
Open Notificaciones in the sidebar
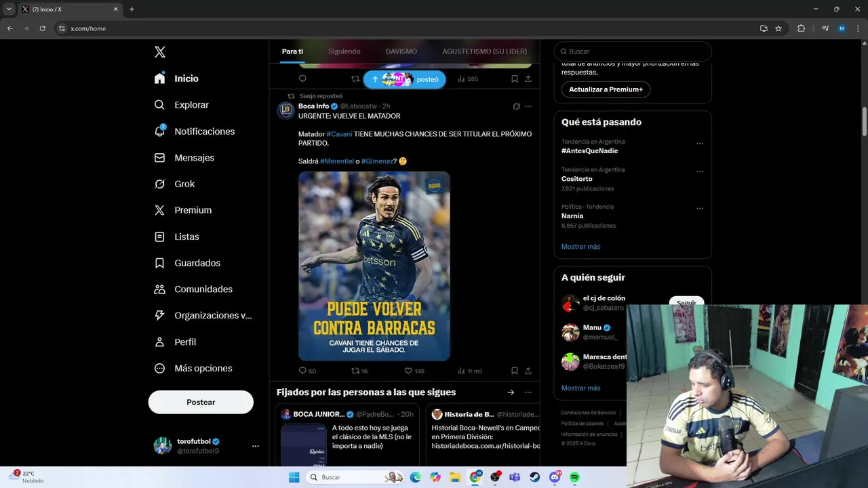pos(194,131)
